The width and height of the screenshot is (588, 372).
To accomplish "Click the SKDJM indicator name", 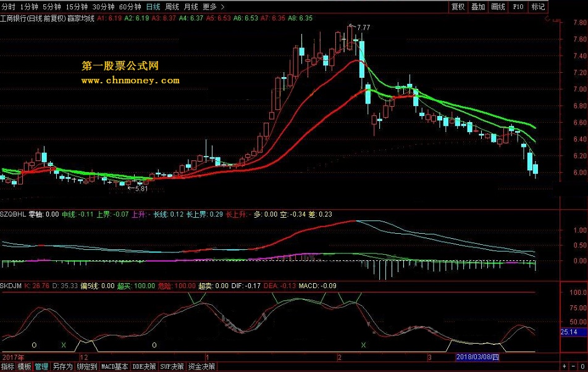I will pyautogui.click(x=11, y=286).
